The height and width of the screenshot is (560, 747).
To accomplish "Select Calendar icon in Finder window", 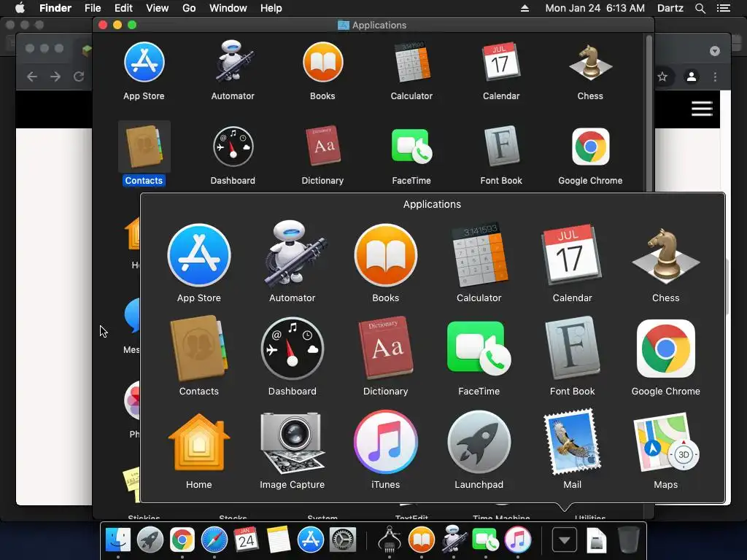I will [x=500, y=62].
